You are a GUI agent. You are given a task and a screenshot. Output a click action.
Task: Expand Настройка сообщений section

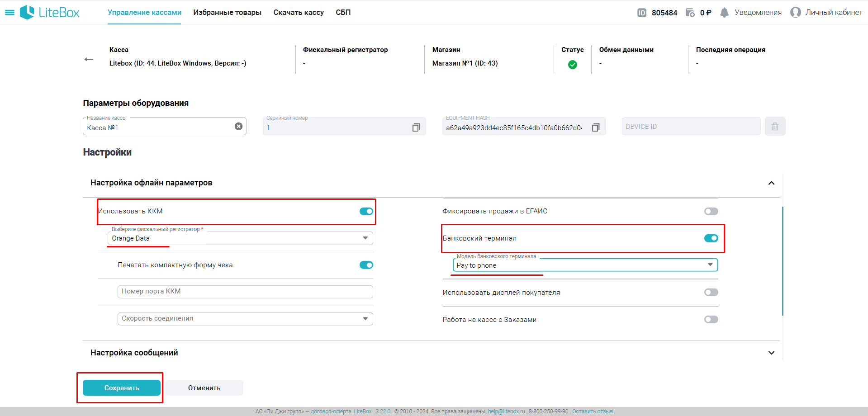click(x=771, y=353)
